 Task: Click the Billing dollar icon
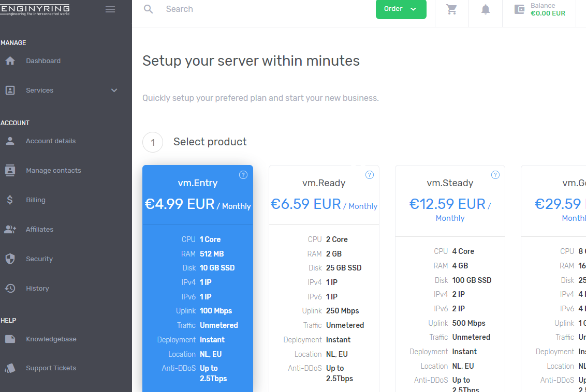point(11,200)
